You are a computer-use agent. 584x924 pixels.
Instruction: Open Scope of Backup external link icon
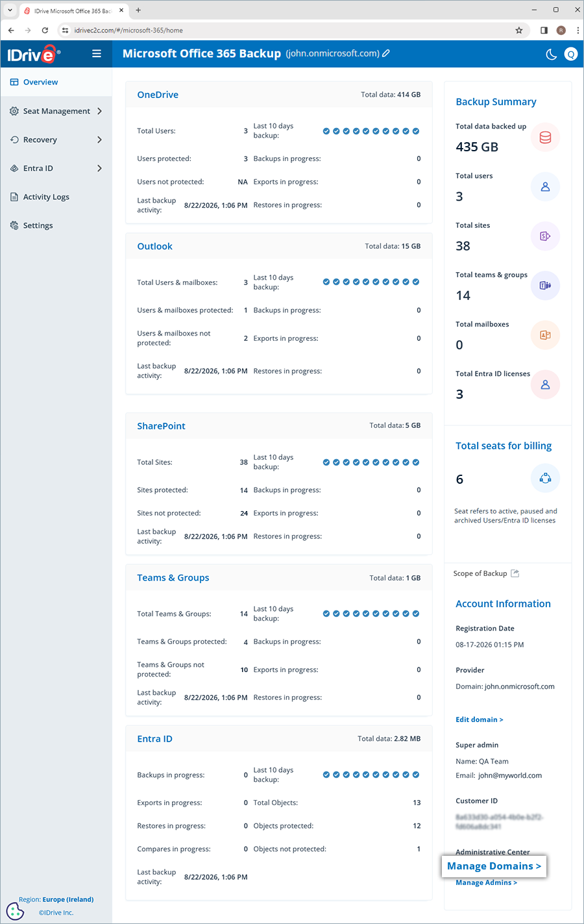click(515, 573)
